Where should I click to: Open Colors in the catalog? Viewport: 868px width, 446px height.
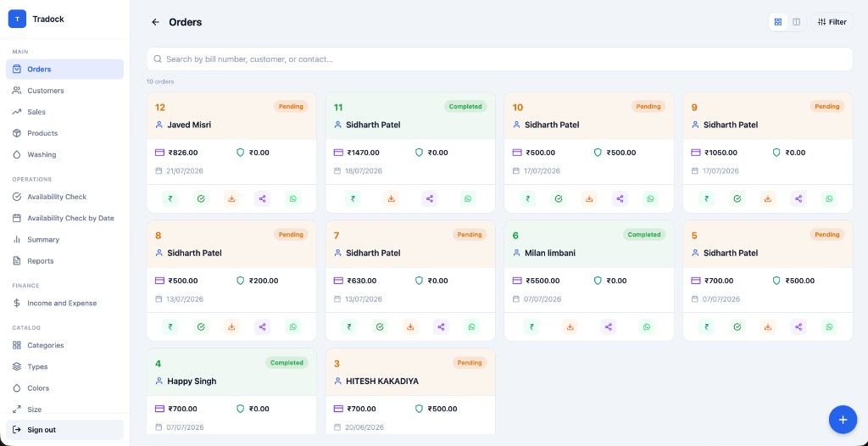click(64, 387)
